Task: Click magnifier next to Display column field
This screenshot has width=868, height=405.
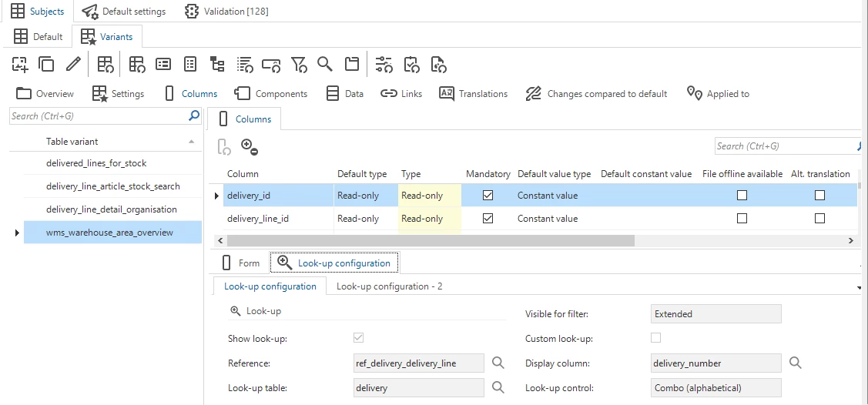Action: (796, 363)
